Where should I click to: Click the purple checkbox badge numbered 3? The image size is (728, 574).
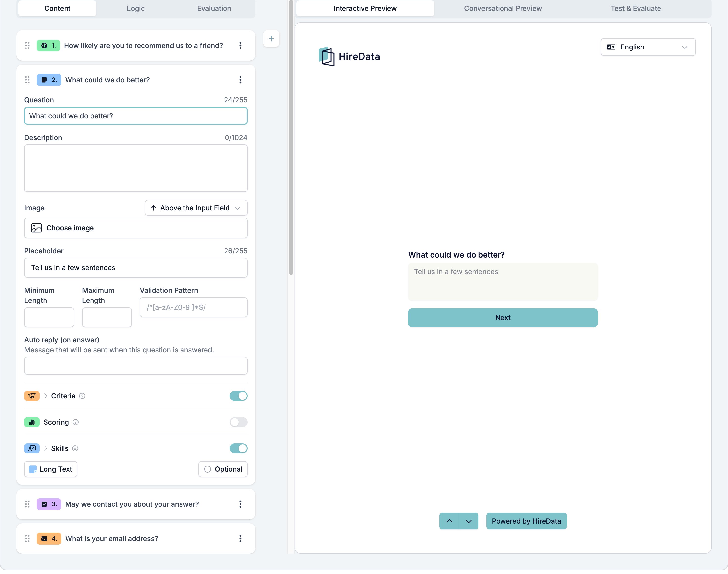[49, 504]
